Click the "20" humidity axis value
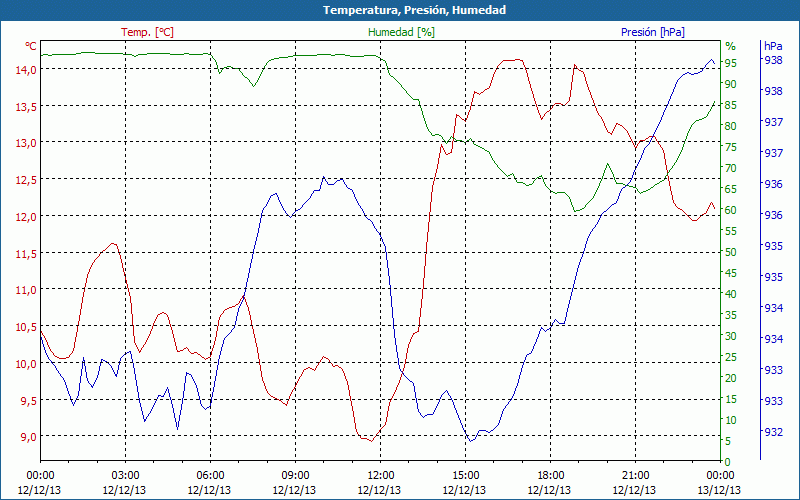The height and width of the screenshot is (500, 800). (731, 378)
